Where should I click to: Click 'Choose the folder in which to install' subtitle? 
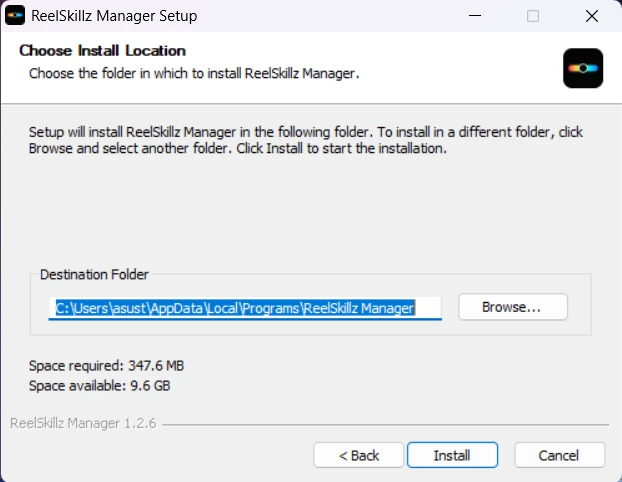coord(194,73)
